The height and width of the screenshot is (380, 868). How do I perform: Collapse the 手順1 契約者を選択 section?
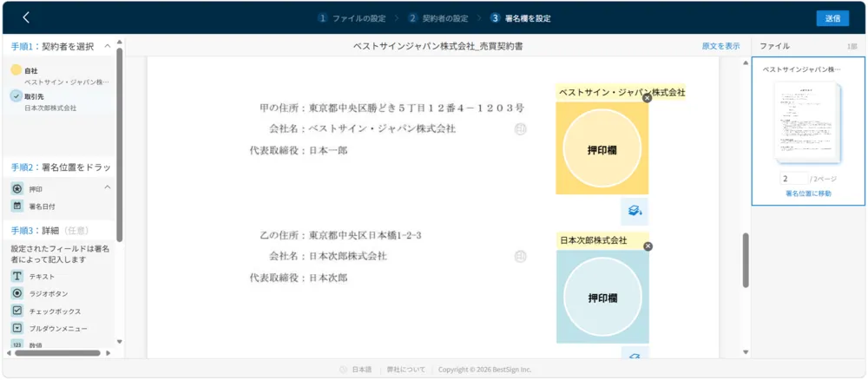[x=108, y=46]
